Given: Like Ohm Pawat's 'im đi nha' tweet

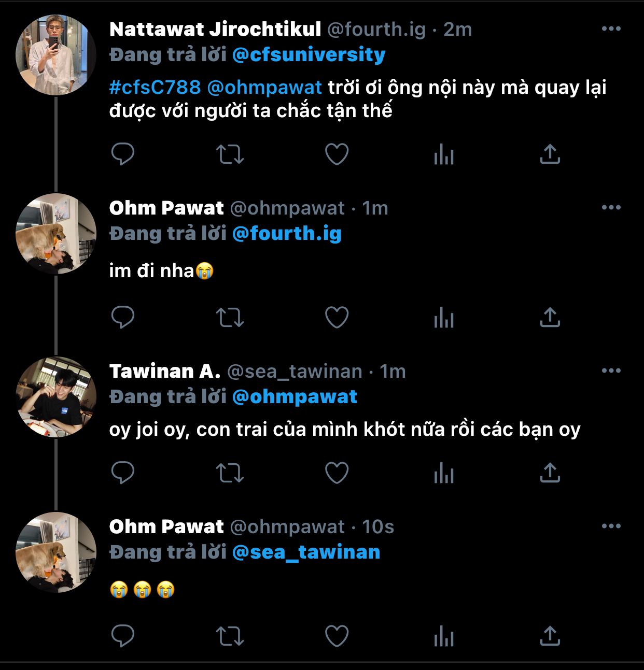Looking at the screenshot, I should coord(337,317).
